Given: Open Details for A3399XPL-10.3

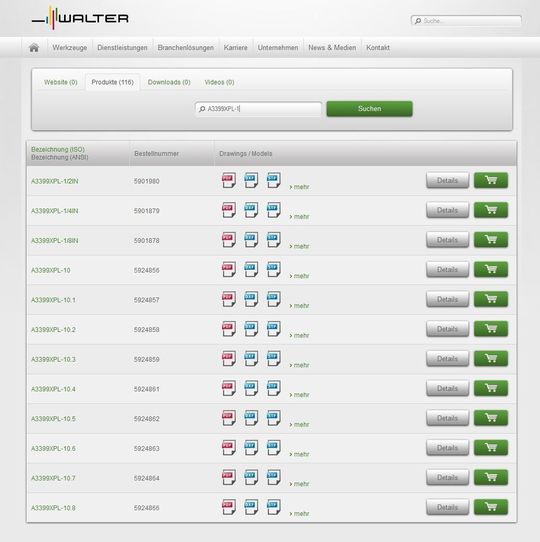Looking at the screenshot, I should click(x=447, y=358).
